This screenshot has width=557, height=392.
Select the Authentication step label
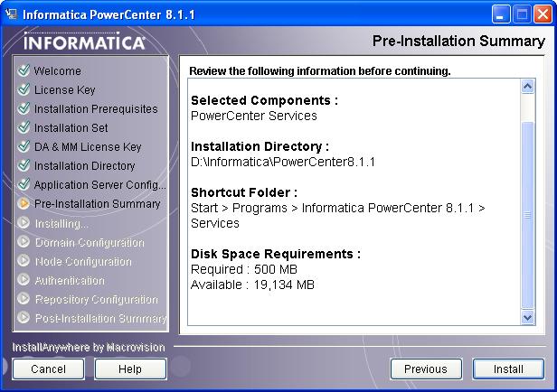pos(70,281)
